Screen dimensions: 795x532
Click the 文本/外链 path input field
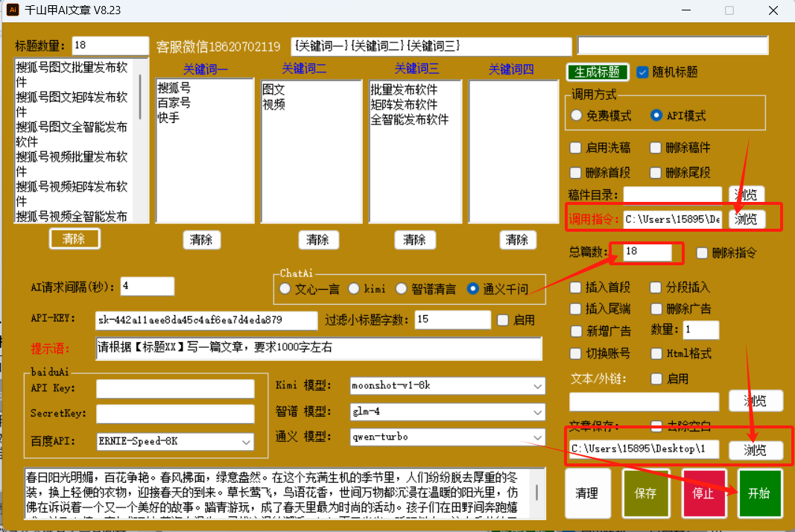pyautogui.click(x=644, y=401)
